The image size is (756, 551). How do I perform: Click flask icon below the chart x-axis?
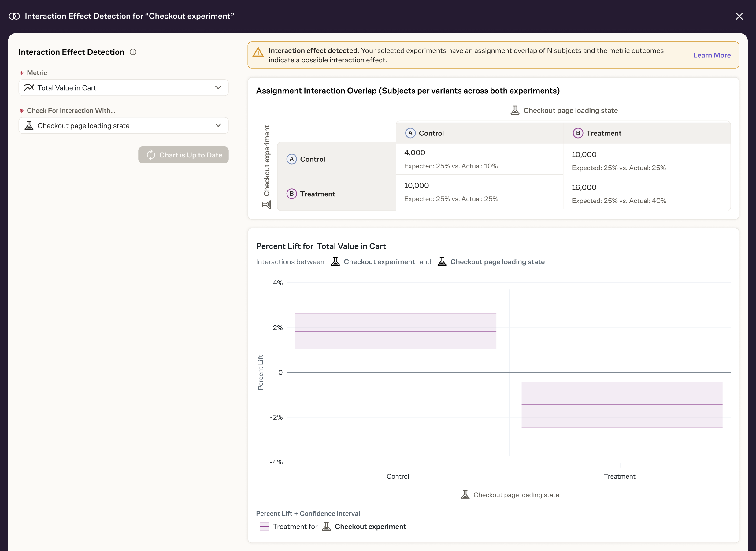(x=465, y=495)
